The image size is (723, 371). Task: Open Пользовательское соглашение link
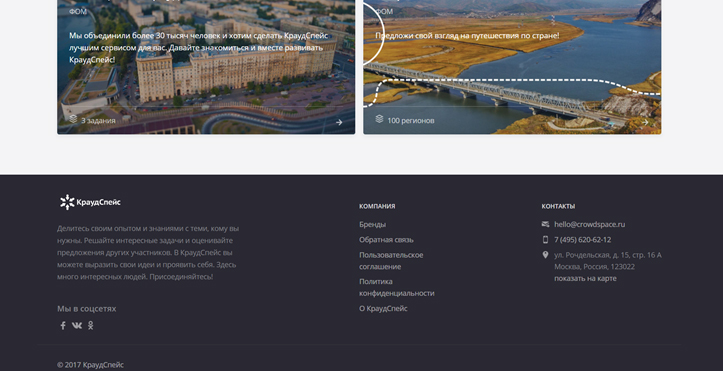(x=391, y=261)
